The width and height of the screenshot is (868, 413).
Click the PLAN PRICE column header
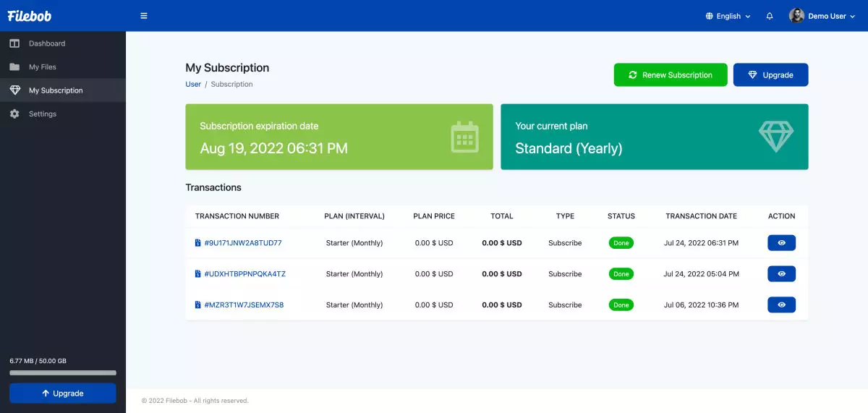[x=434, y=216]
